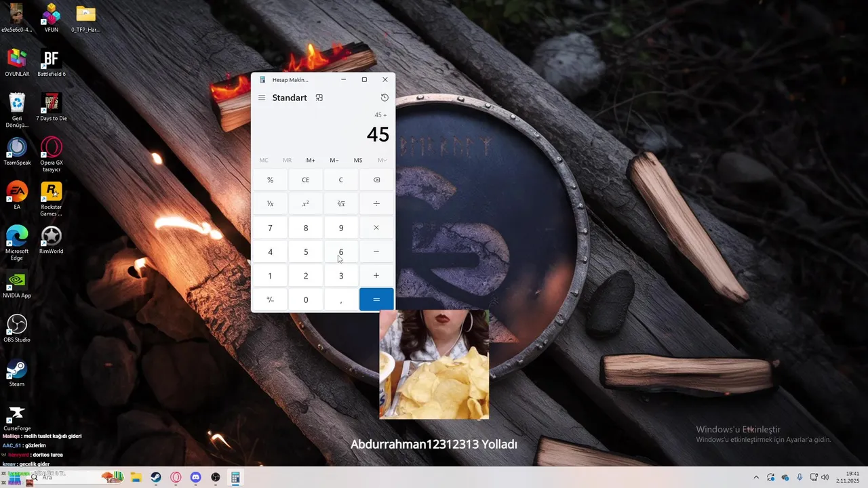Select the OYUNLAR desktop icon

point(17,62)
